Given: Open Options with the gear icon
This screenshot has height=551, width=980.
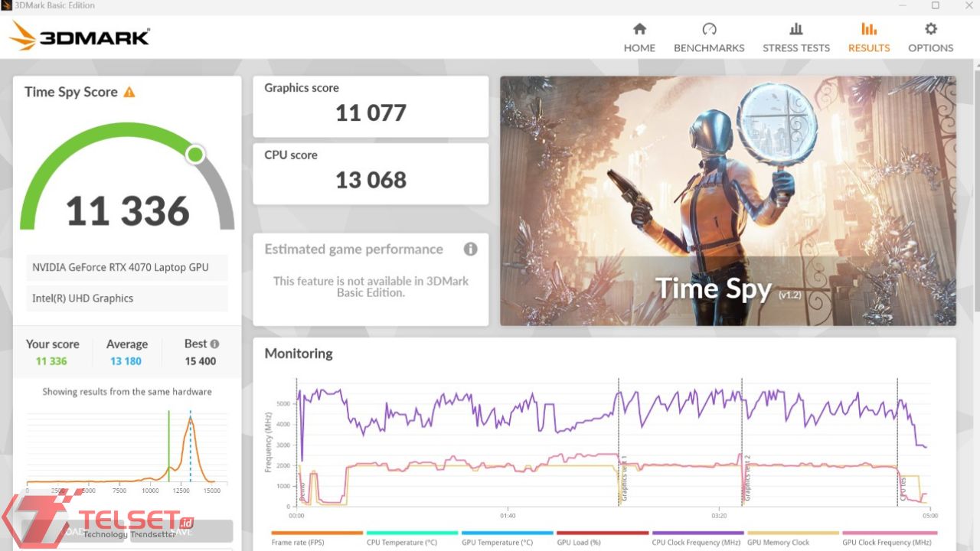Looking at the screenshot, I should (x=930, y=29).
